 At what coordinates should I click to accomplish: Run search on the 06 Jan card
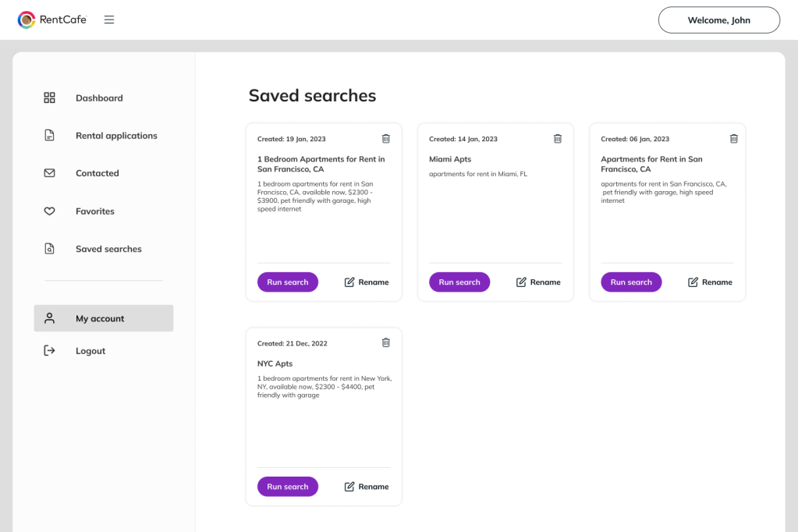click(631, 282)
